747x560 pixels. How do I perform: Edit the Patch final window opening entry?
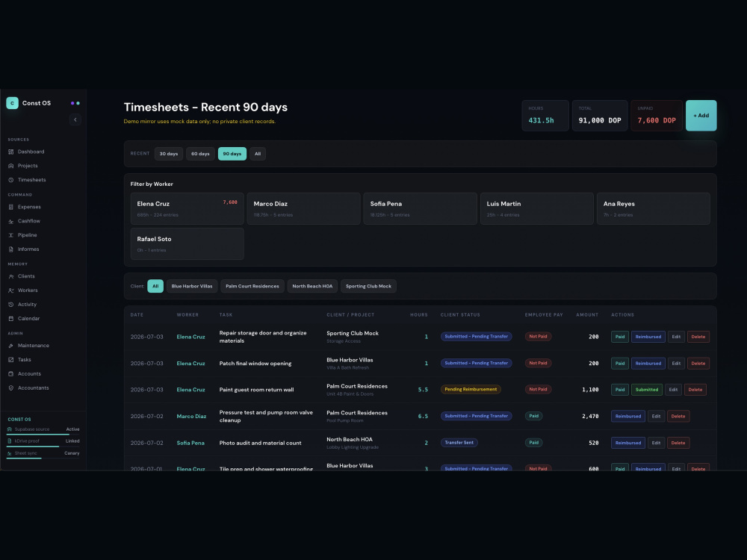pyautogui.click(x=676, y=364)
